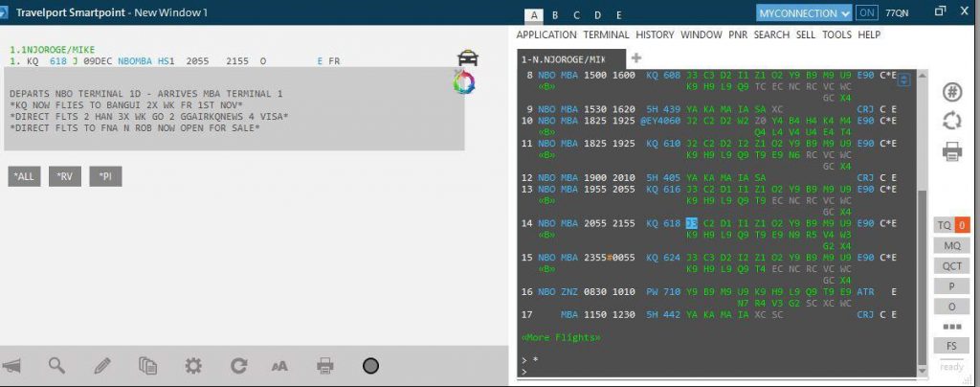This screenshot has width=980, height=387.
Task: Click the font size AA icon
Action: 279,366
